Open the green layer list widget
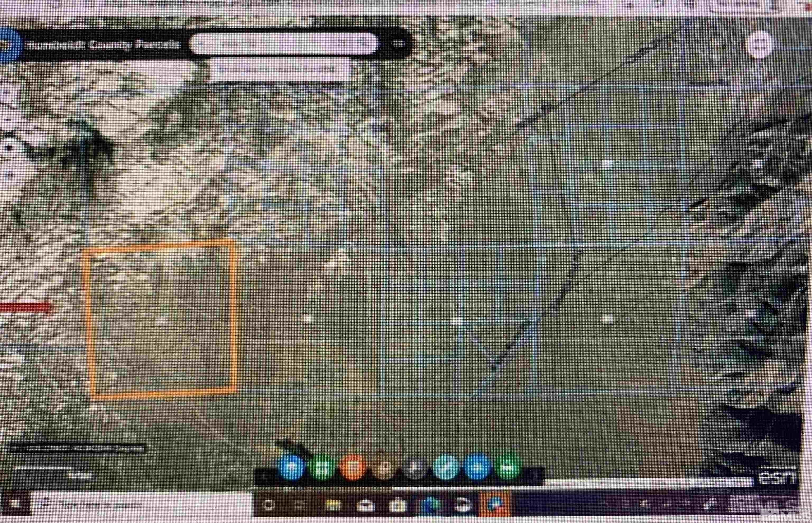The image size is (812, 523). (x=324, y=465)
